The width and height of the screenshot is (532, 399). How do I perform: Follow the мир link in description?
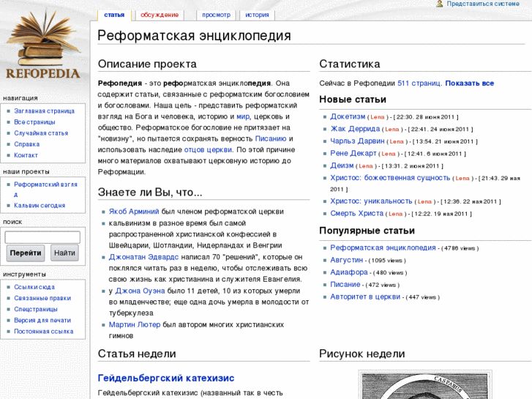pos(243,116)
